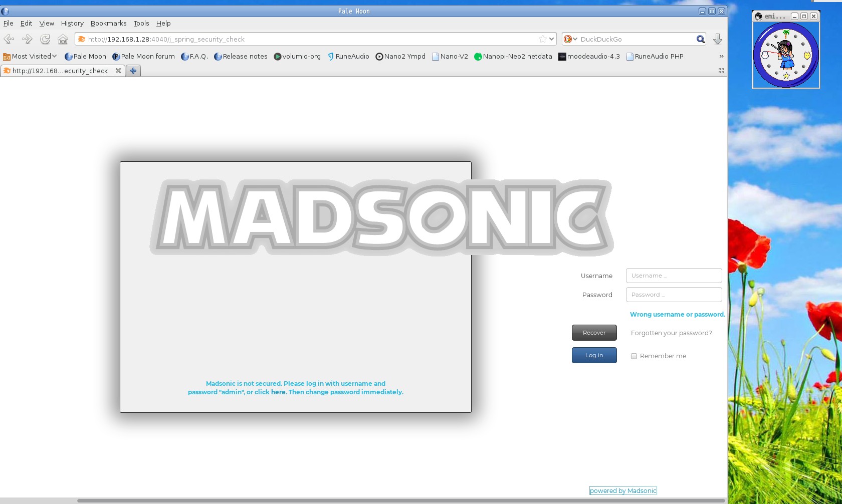Open the RuneAudio bookmark
842x504 pixels.
[348, 56]
